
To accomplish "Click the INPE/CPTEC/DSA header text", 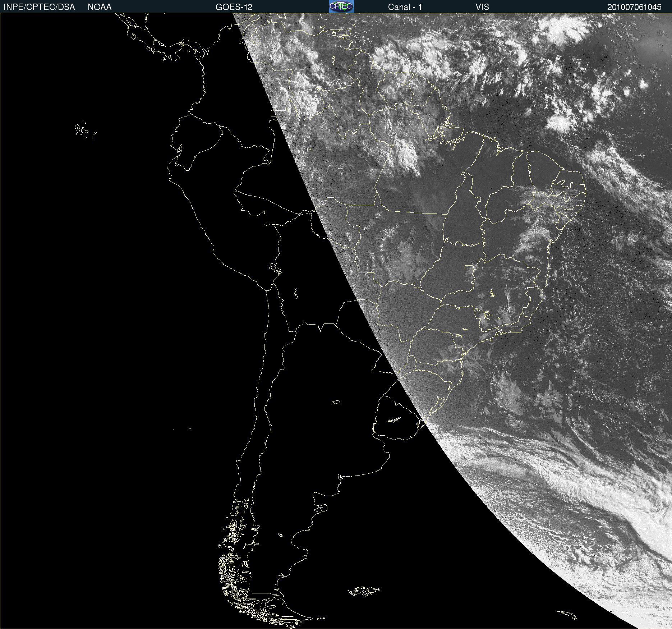I will [39, 7].
